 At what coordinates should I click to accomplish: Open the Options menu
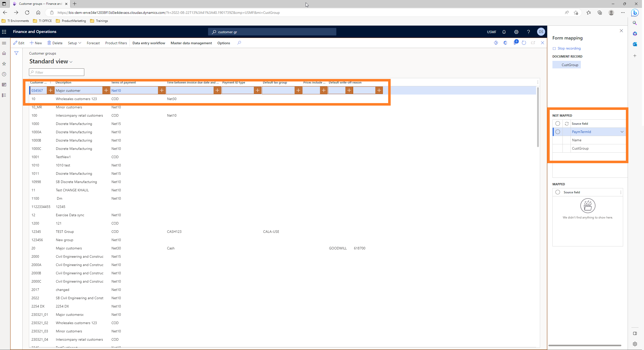pyautogui.click(x=223, y=43)
